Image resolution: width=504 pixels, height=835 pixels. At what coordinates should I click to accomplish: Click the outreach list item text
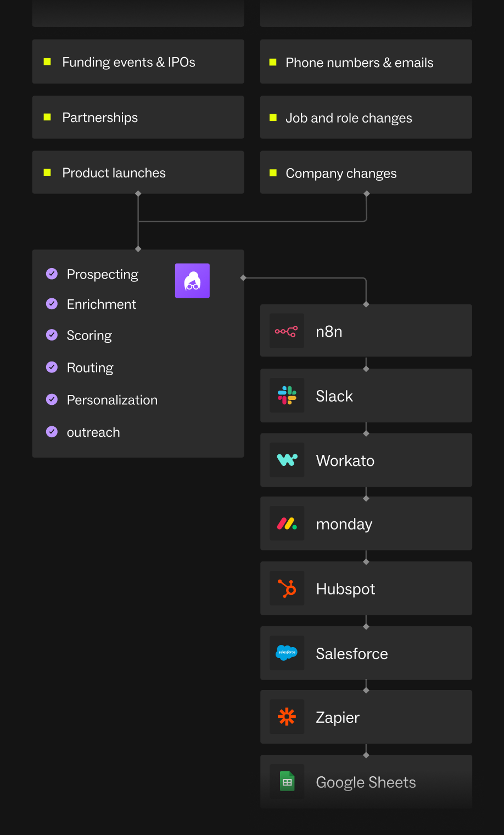93,432
